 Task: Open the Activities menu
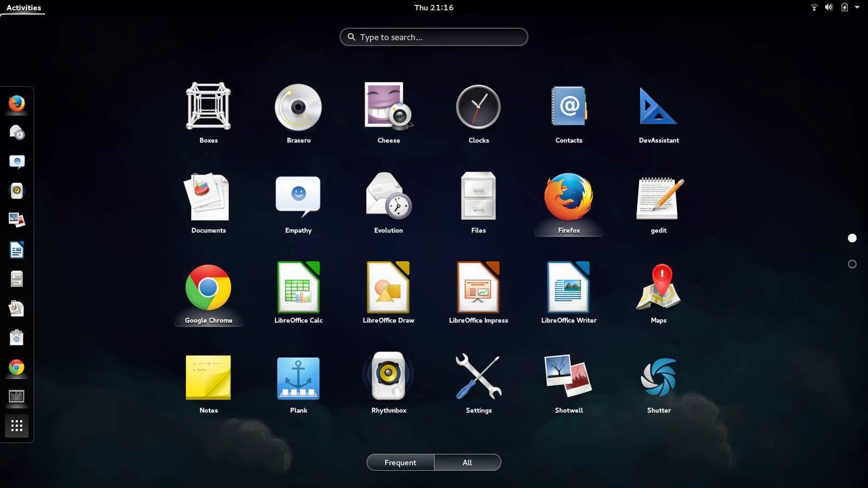point(23,7)
